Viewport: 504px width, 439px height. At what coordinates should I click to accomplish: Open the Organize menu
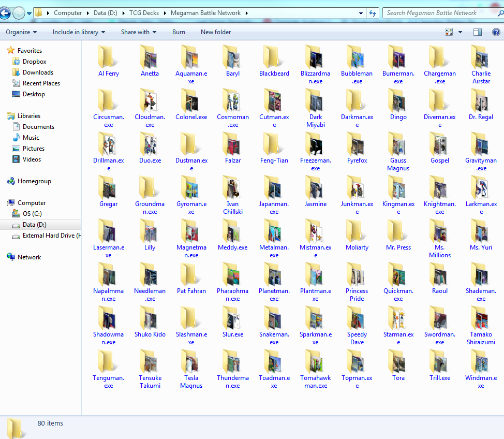pyautogui.click(x=21, y=32)
